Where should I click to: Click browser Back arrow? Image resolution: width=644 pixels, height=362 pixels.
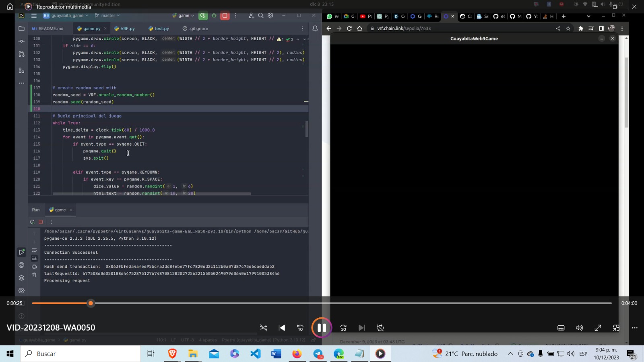coord(329,29)
